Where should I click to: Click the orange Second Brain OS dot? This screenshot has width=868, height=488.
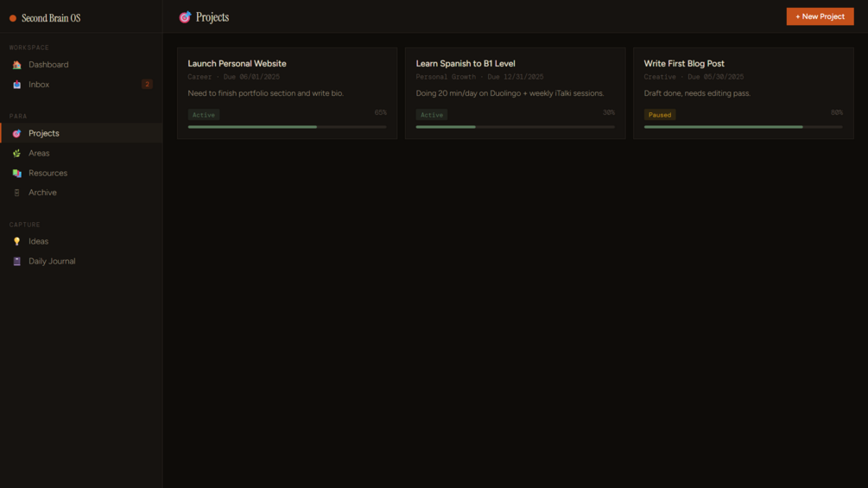click(x=13, y=18)
